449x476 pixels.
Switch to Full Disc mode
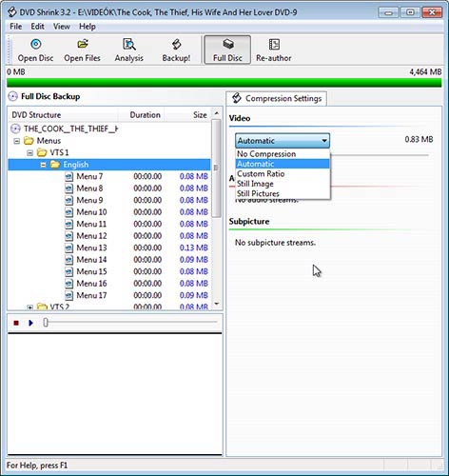tap(227, 50)
